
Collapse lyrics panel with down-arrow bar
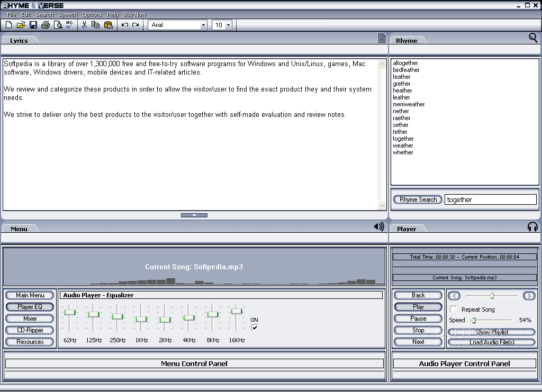click(x=194, y=215)
